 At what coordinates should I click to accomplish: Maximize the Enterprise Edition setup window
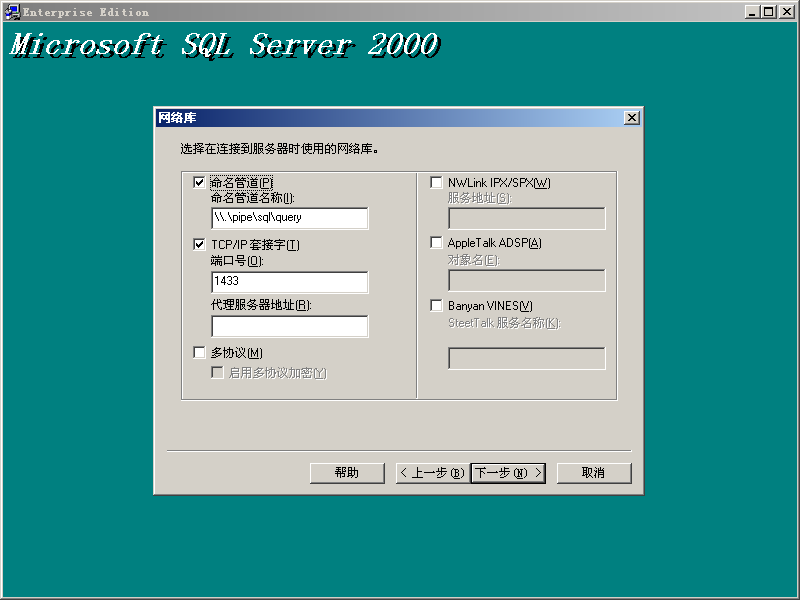768,12
